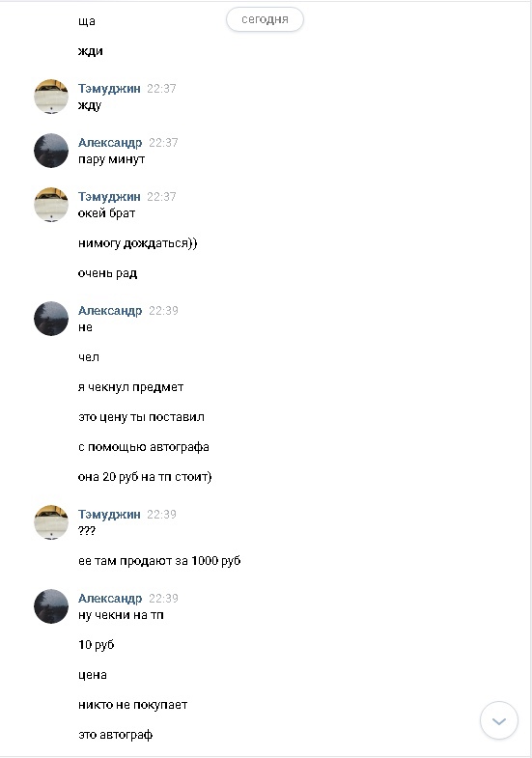Click Тэмуджин's avatar beside 'окей брат'
Image resolution: width=532 pixels, height=758 pixels.
(51, 205)
